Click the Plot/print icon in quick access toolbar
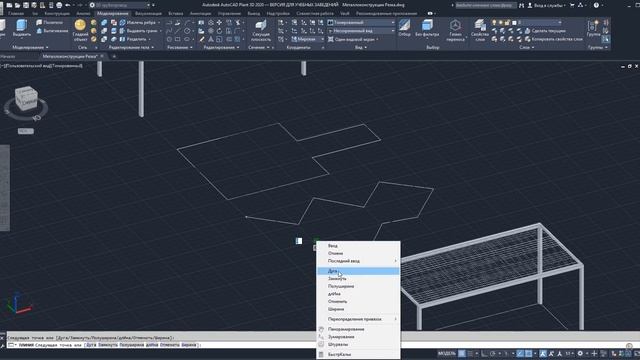 (x=59, y=5)
